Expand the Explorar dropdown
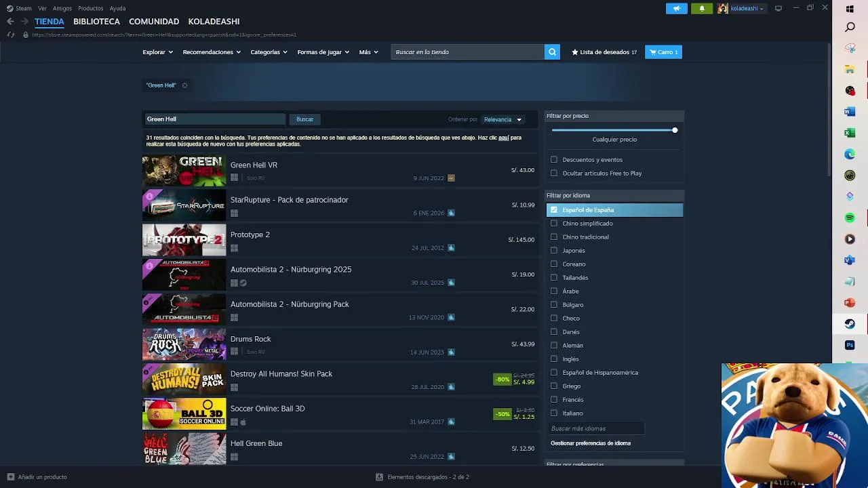 (157, 52)
